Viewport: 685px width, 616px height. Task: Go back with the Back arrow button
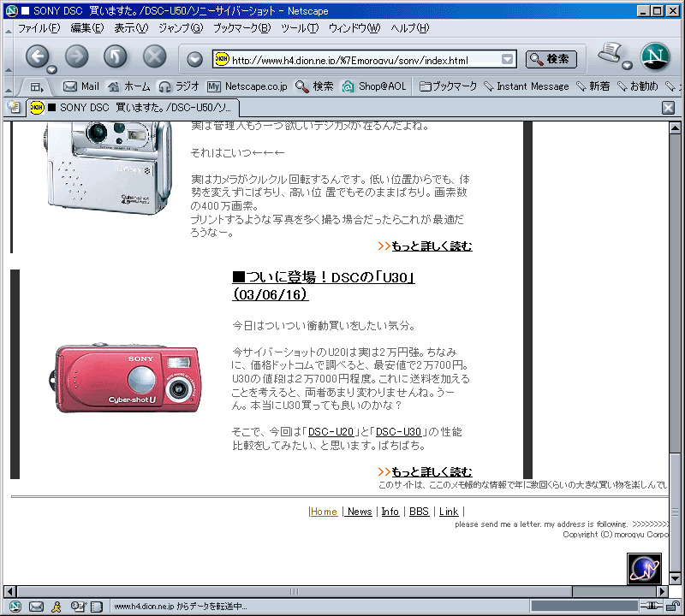(x=38, y=56)
